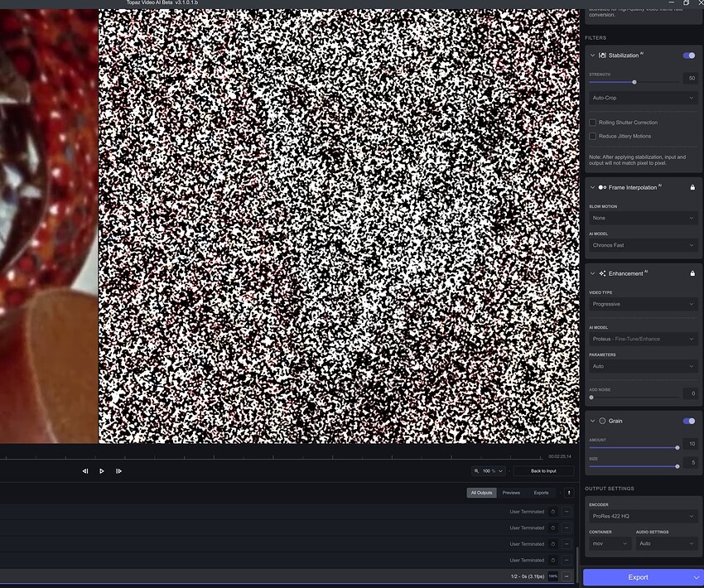Open the Parameters Auto dropdown
704x588 pixels.
pos(643,366)
